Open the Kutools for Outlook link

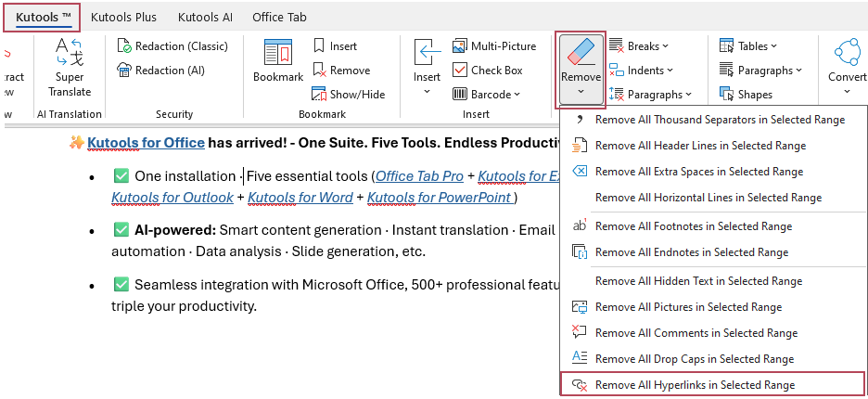[172, 198]
